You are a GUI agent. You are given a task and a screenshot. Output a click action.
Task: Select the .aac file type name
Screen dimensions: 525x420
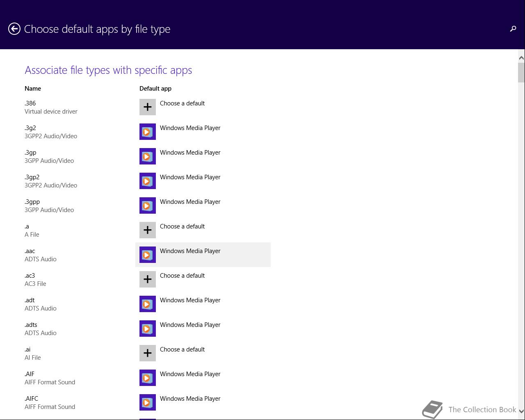click(x=30, y=251)
